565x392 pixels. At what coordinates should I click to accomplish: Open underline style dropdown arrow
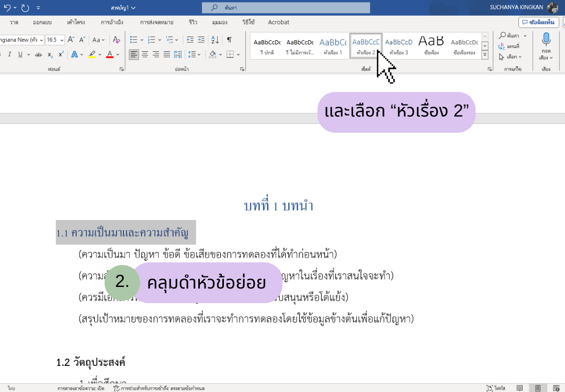(28, 55)
